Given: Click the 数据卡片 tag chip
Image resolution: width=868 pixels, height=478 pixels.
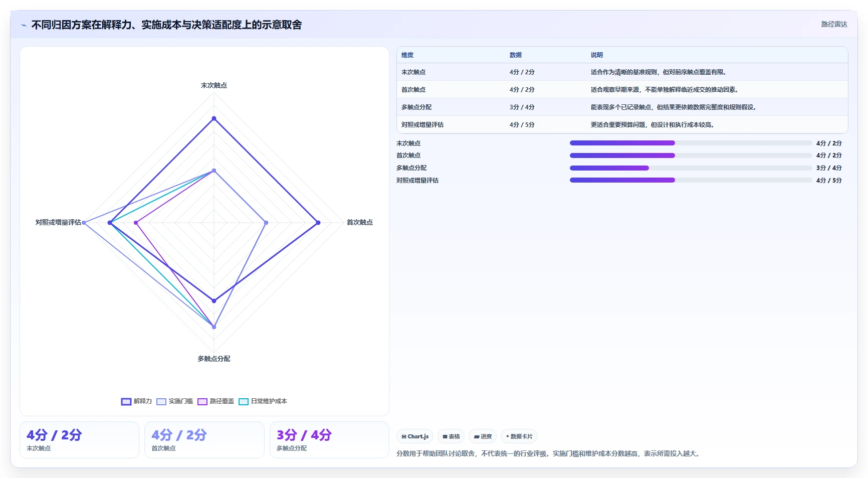Looking at the screenshot, I should (519, 436).
